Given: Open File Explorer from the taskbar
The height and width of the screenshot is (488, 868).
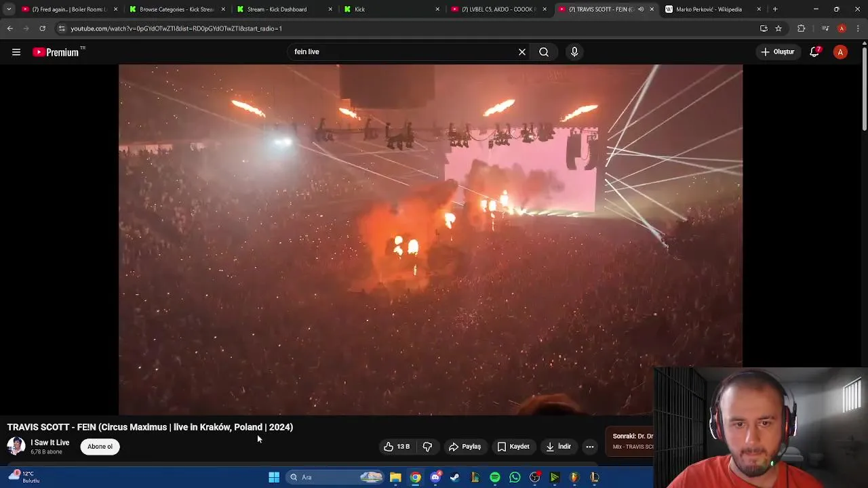Looking at the screenshot, I should [395, 477].
